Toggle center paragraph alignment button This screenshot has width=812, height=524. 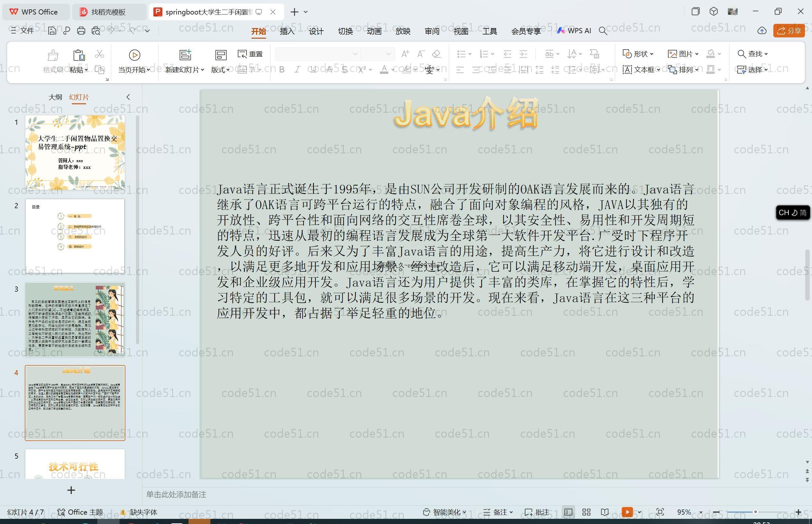coord(476,70)
